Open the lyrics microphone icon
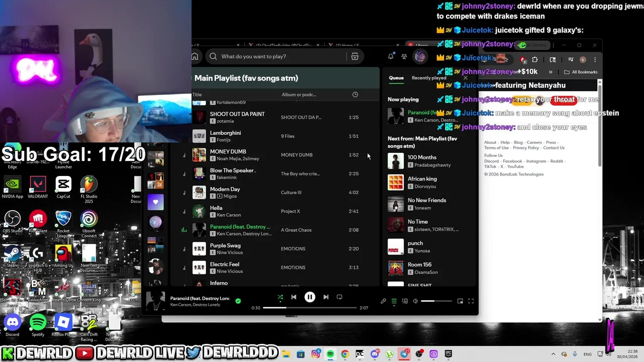Screen dimensions: 644x362 (x=383, y=301)
